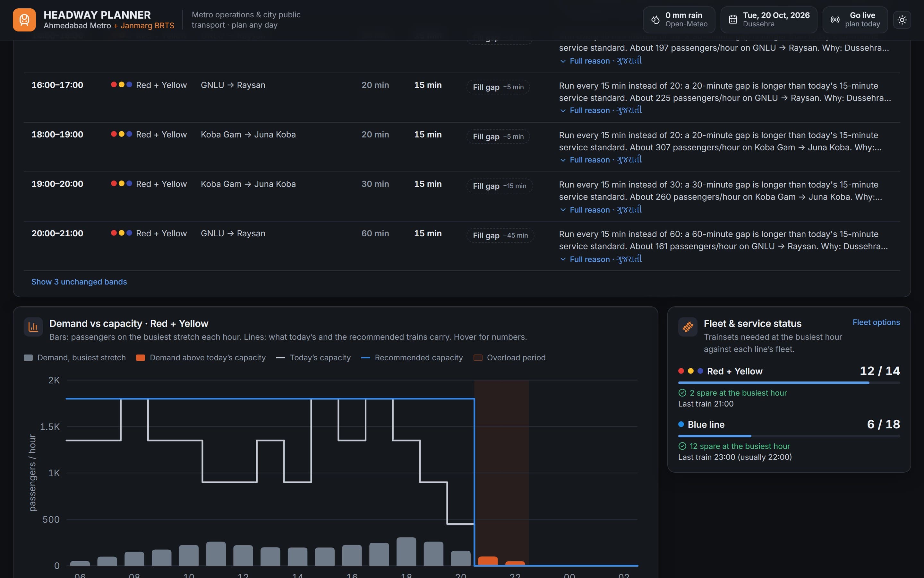This screenshot has height=578, width=924.
Task: Click the 20:00–21:00 time band
Action: pos(57,233)
